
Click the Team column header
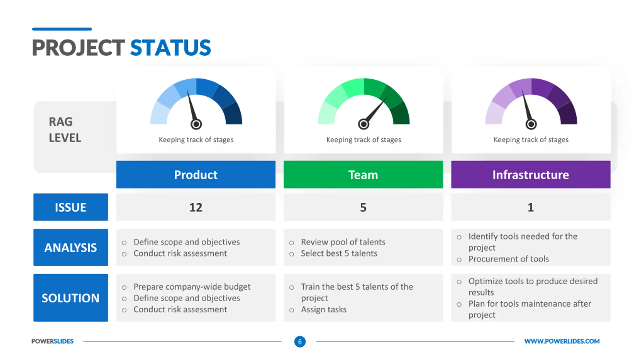click(363, 174)
